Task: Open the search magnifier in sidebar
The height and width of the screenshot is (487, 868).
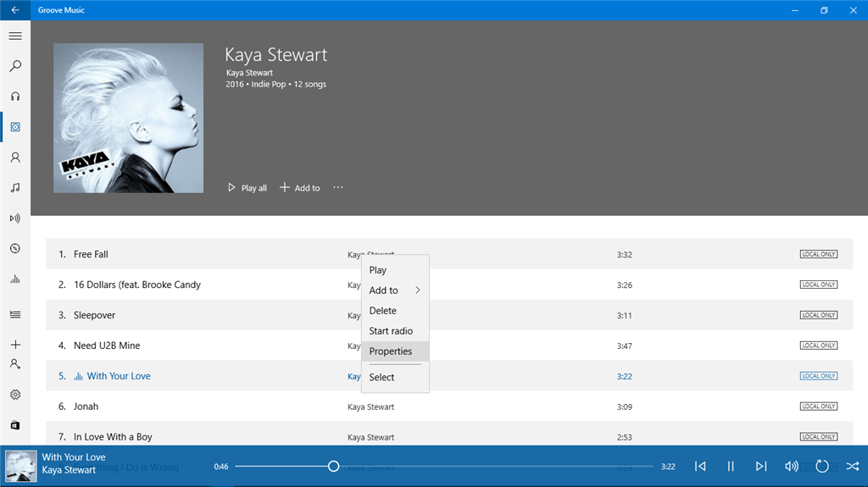Action: 15,66
